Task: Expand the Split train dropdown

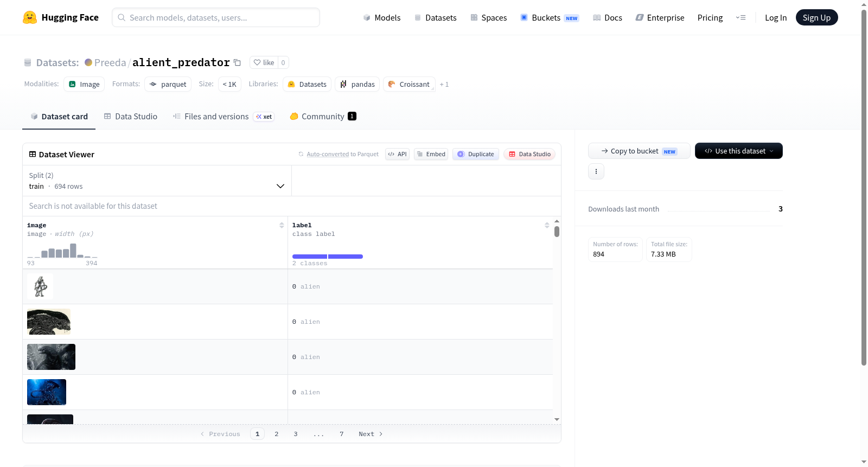Action: [x=157, y=181]
